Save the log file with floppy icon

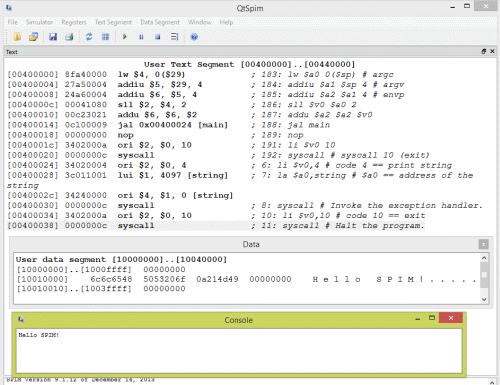53,37
